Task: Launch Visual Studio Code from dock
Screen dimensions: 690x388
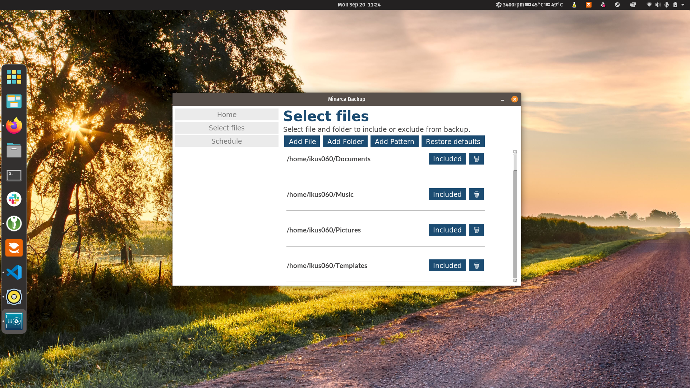Action: 14,272
